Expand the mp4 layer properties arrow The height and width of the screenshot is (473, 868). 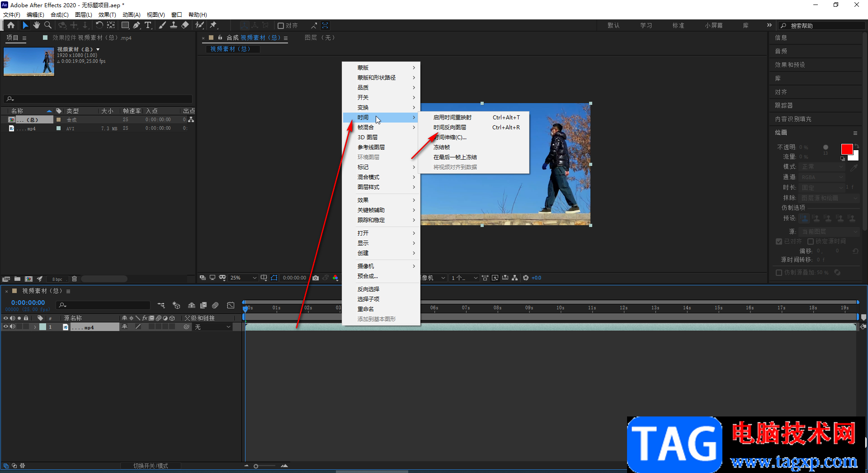(35, 327)
